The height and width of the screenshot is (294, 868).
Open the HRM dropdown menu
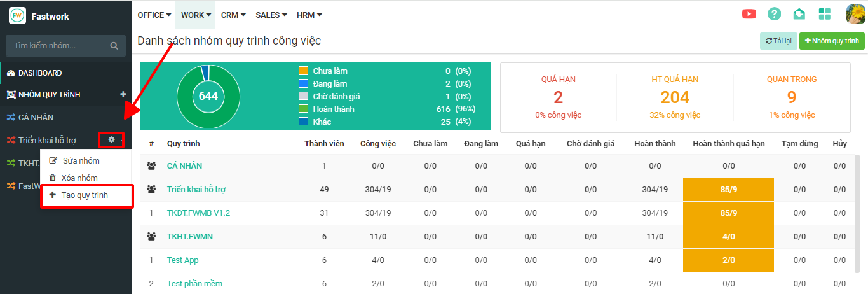pyautogui.click(x=309, y=15)
